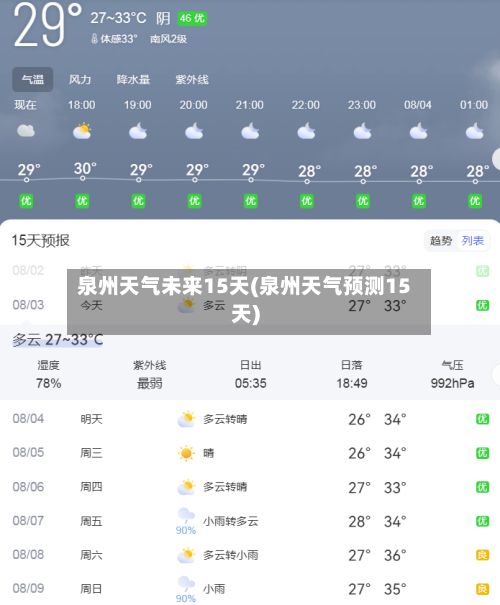The height and width of the screenshot is (605, 500).
Task: Expand the 08/08 周六 forecast row
Action: pyautogui.click(x=250, y=555)
